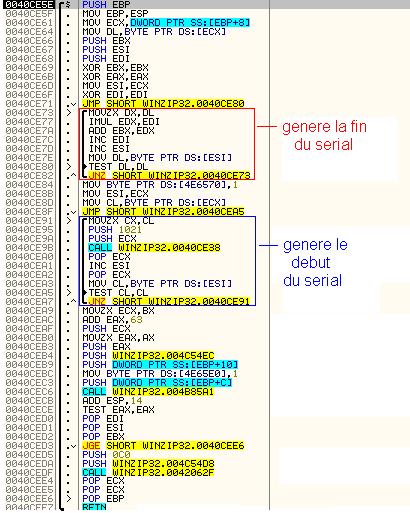
Task: Click the blue 'genere le debut du serial' annotation
Action: pyautogui.click(x=315, y=263)
